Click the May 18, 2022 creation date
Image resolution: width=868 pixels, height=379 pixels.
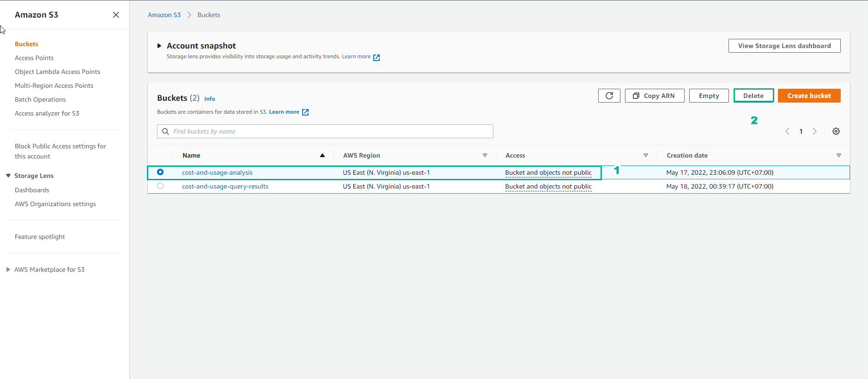pos(720,186)
